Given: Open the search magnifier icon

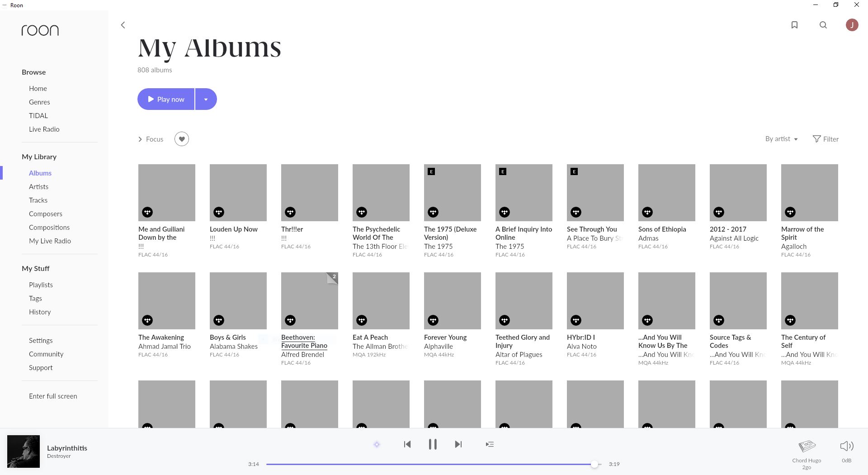Looking at the screenshot, I should (x=823, y=25).
